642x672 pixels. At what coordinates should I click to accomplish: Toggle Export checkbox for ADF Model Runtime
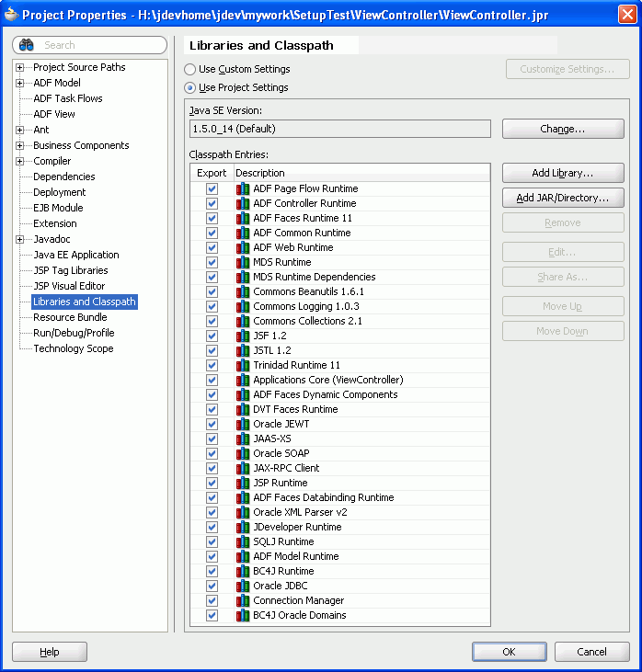[x=212, y=556]
